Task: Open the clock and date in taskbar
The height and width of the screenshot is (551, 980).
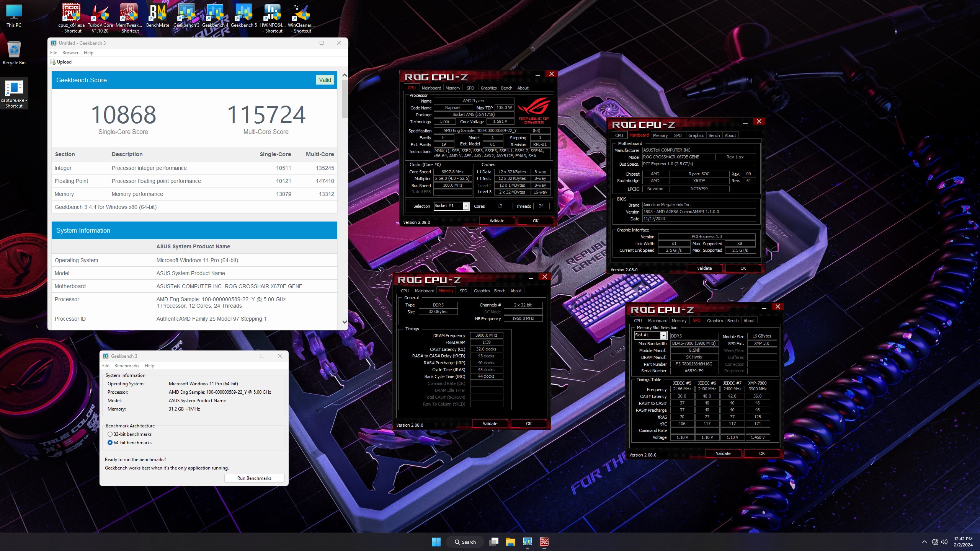Action: tap(963, 542)
